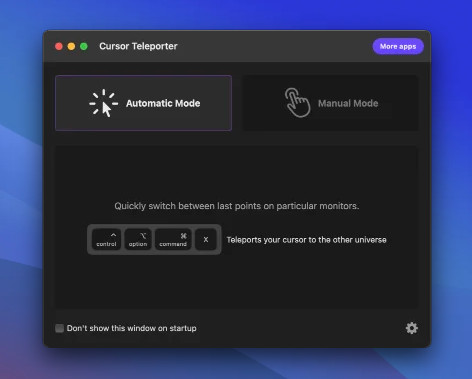Click the X key in shortcut

[x=206, y=239]
